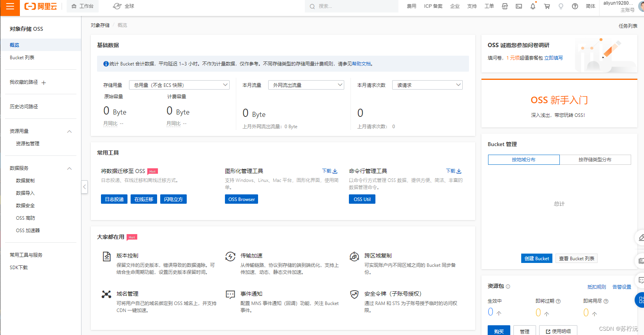Click the help icon next to 即将用尽
The height and width of the screenshot is (335, 644).
point(606,301)
